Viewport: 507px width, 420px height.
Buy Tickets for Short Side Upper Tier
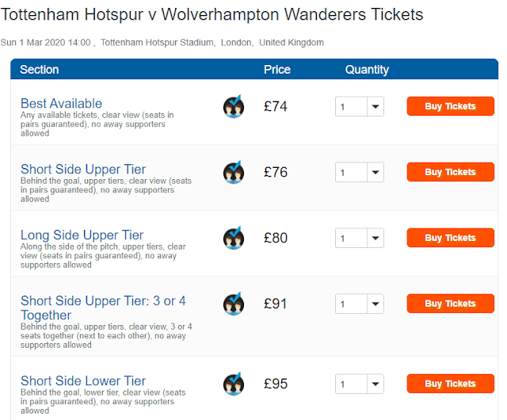pyautogui.click(x=451, y=172)
